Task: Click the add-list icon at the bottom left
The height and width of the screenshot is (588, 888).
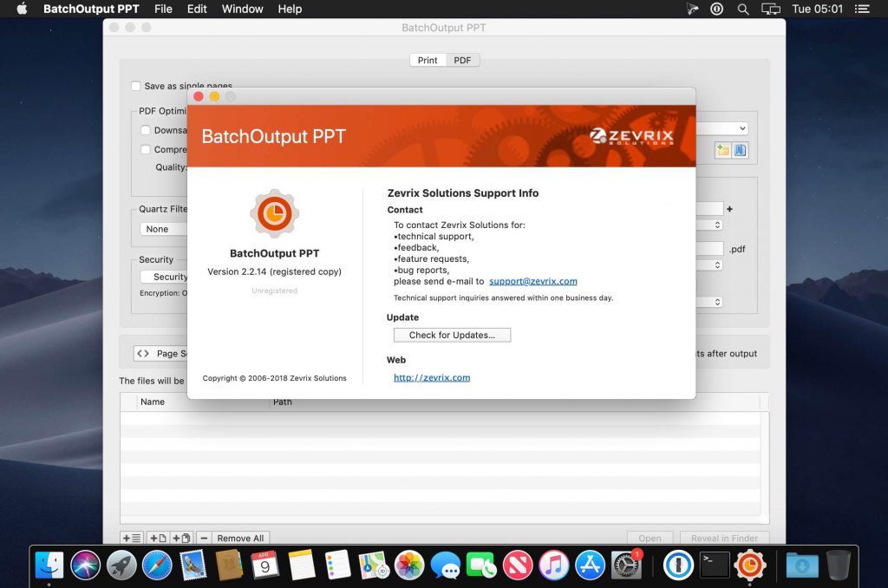Action: click(132, 538)
